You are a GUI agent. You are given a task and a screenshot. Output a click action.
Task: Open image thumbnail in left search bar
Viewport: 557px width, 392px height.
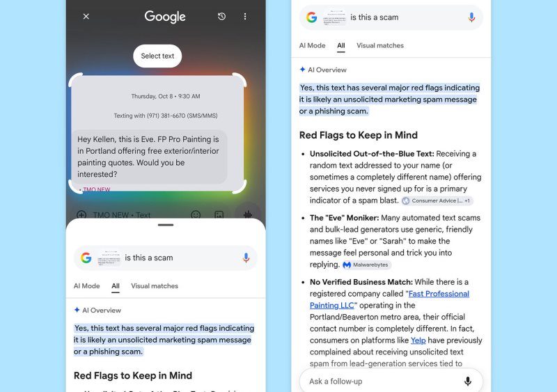pos(109,258)
